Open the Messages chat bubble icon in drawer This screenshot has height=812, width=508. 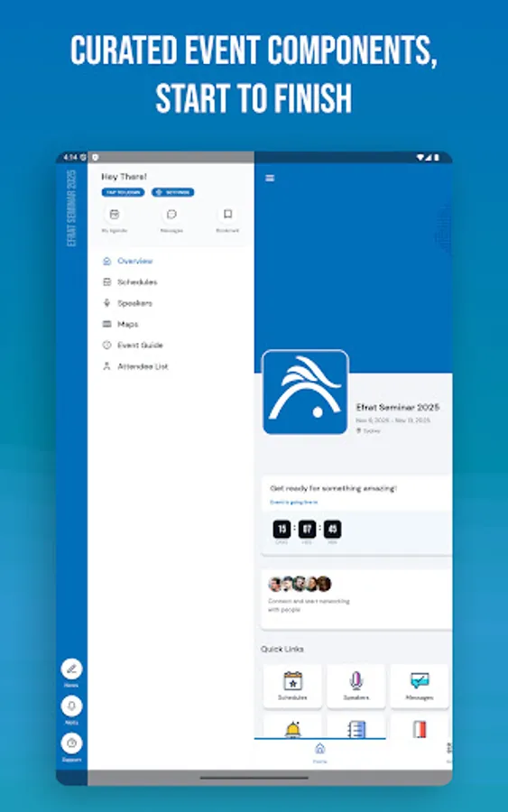coord(171,215)
